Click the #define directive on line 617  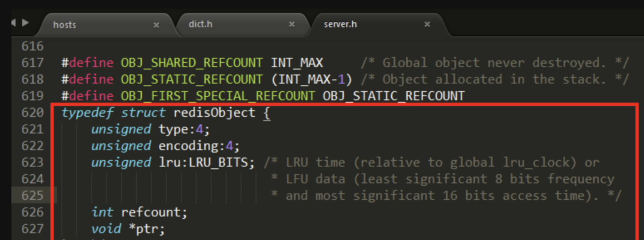point(87,63)
